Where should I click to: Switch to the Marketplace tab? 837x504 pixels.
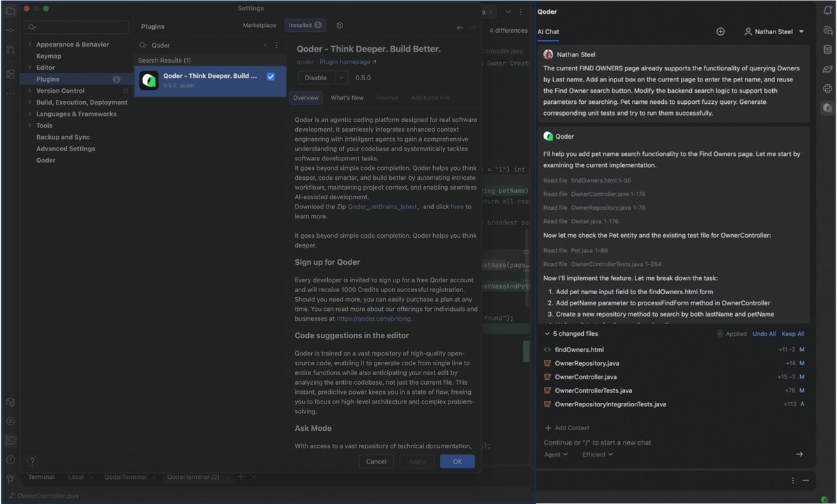pos(259,25)
